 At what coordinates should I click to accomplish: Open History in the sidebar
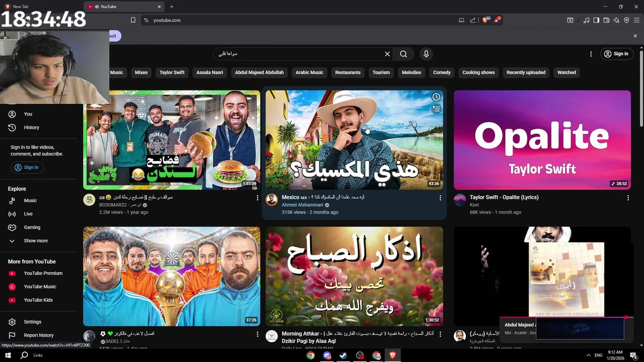[31, 128]
